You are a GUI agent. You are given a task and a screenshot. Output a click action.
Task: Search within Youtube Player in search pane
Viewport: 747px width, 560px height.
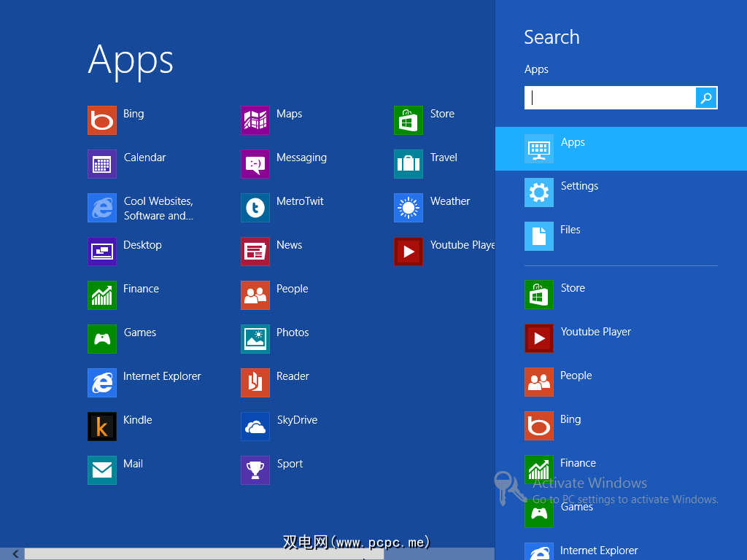point(622,338)
